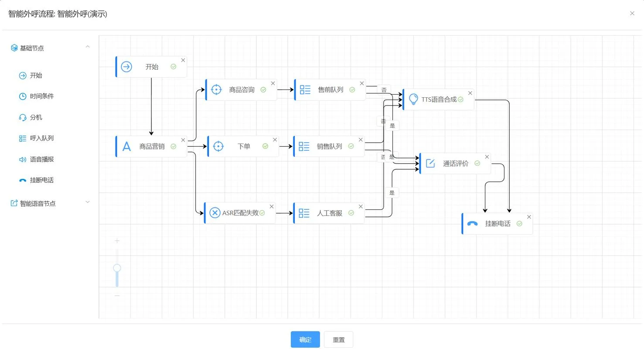
Task: Remove the 商品咨询 node with its X
Action: coord(273,83)
